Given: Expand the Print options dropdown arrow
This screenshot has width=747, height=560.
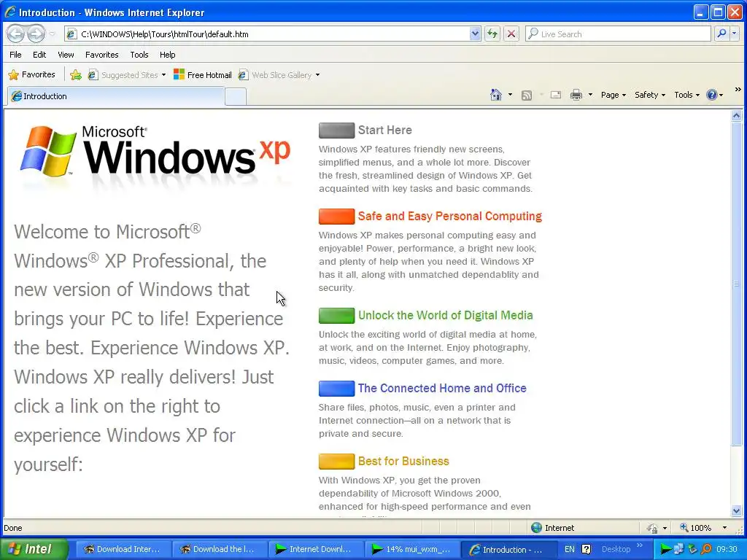Looking at the screenshot, I should (x=590, y=95).
